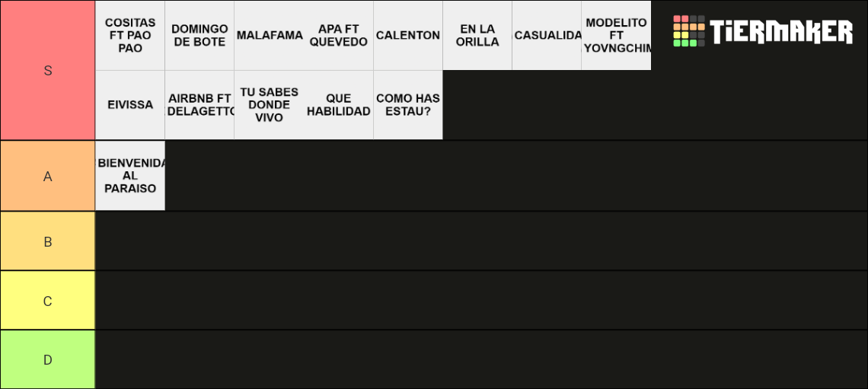Click the green D tier label
The image size is (868, 389).
pos(48,359)
